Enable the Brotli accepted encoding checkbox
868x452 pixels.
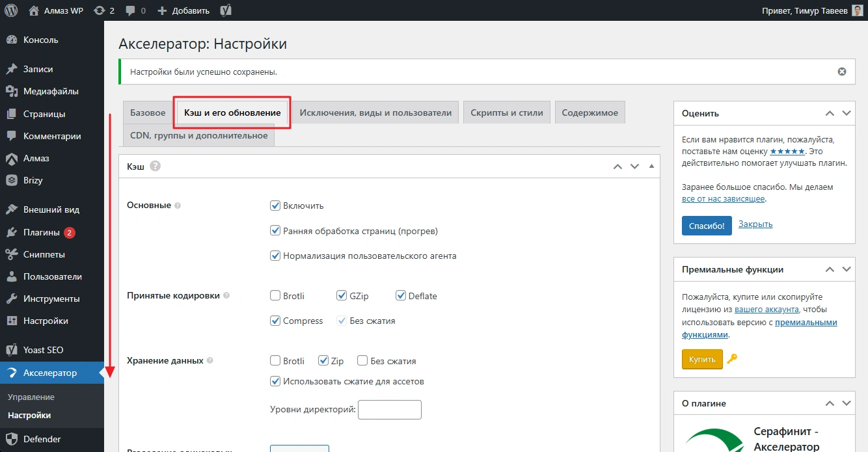pos(275,296)
